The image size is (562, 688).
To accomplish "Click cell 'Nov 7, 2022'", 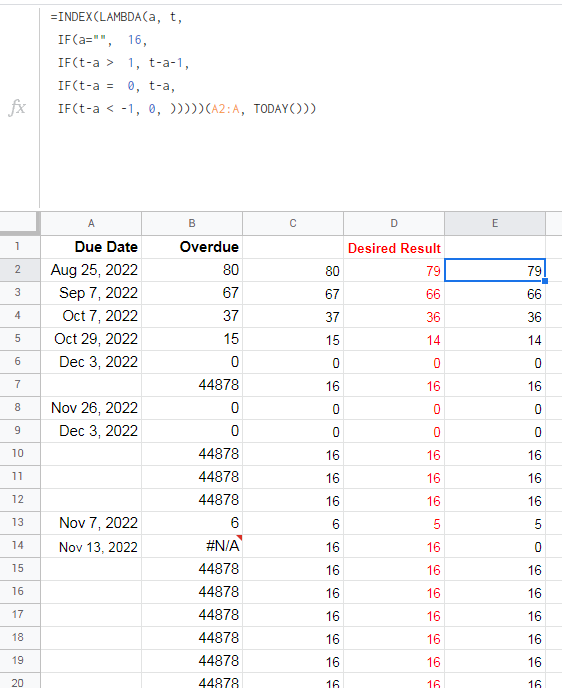I will 91,523.
